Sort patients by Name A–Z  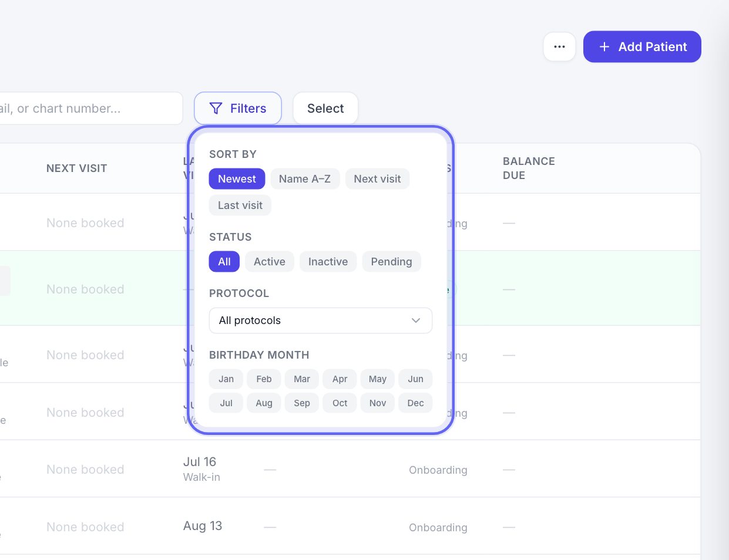point(305,179)
